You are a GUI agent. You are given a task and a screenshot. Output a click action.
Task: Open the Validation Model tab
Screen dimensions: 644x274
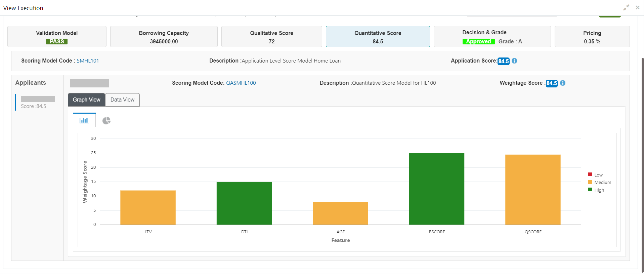click(x=57, y=37)
